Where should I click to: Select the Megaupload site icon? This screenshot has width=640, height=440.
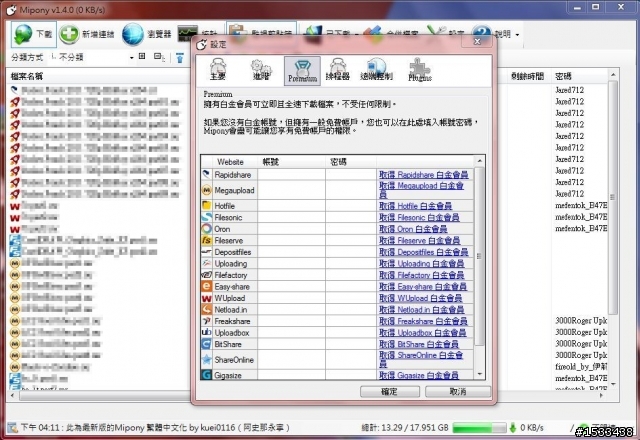[207, 190]
